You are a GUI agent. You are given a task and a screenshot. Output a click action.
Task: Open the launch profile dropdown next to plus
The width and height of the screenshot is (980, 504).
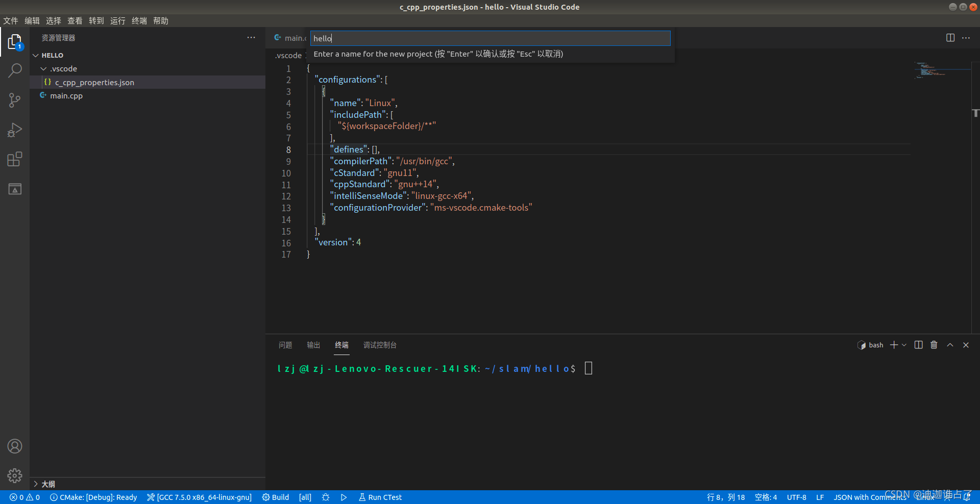point(904,345)
